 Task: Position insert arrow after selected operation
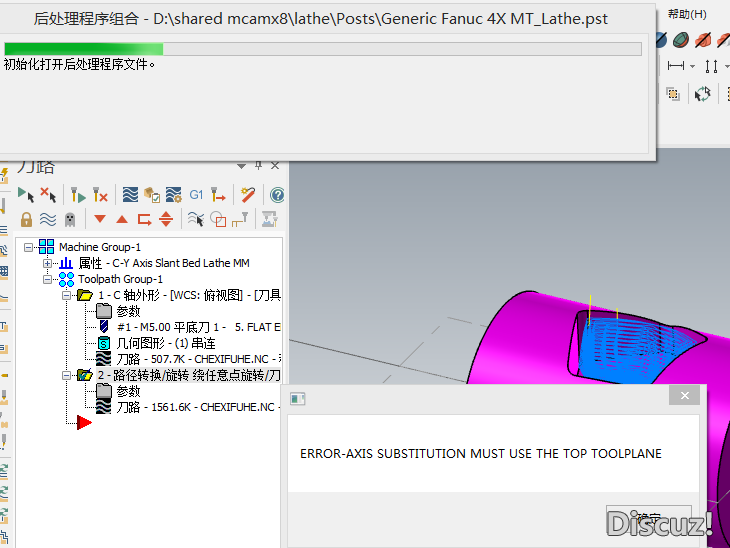click(144, 219)
